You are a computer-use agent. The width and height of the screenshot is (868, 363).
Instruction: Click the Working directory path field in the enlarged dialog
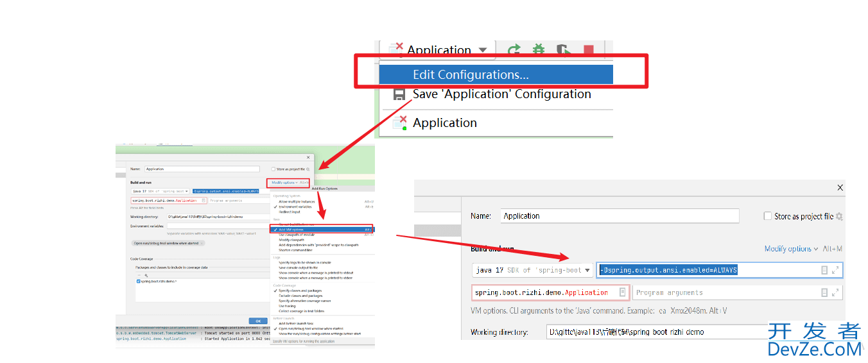657,332
